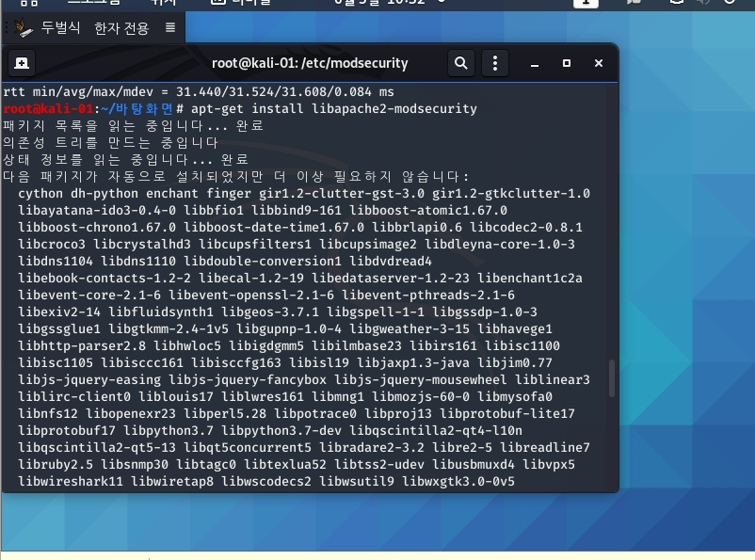Click the package name libebook-contacts-1.2-2
755x560 pixels.
coord(104,279)
